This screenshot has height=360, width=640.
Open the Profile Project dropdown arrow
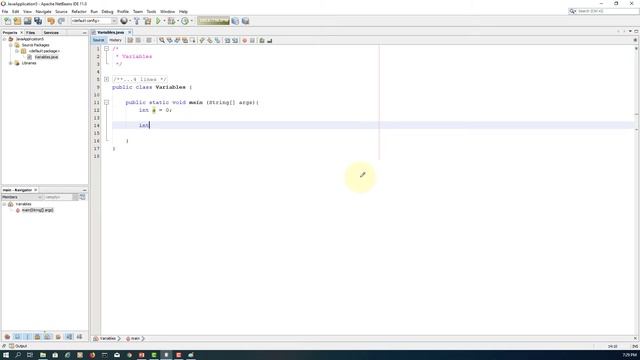point(191,21)
